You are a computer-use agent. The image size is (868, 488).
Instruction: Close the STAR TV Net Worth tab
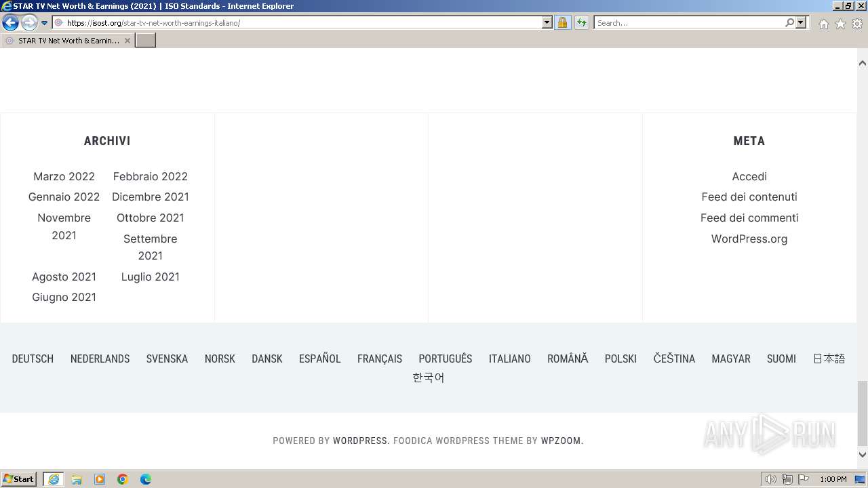tap(127, 41)
